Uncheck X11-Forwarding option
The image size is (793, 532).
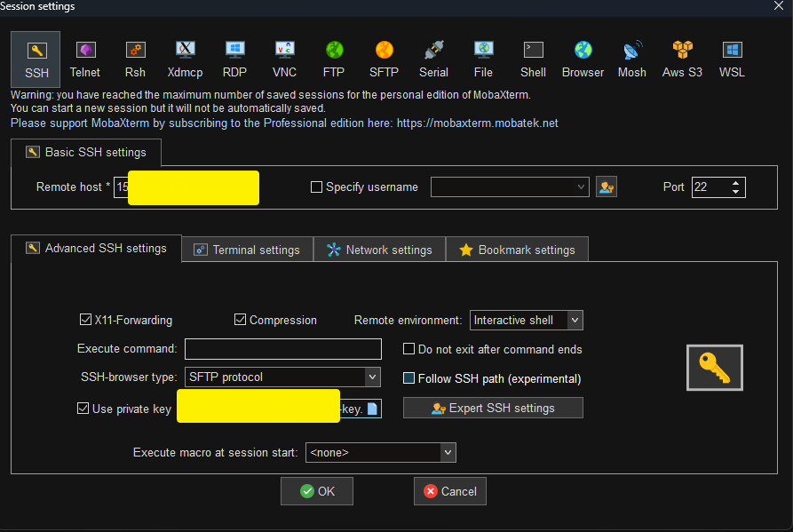click(x=85, y=320)
